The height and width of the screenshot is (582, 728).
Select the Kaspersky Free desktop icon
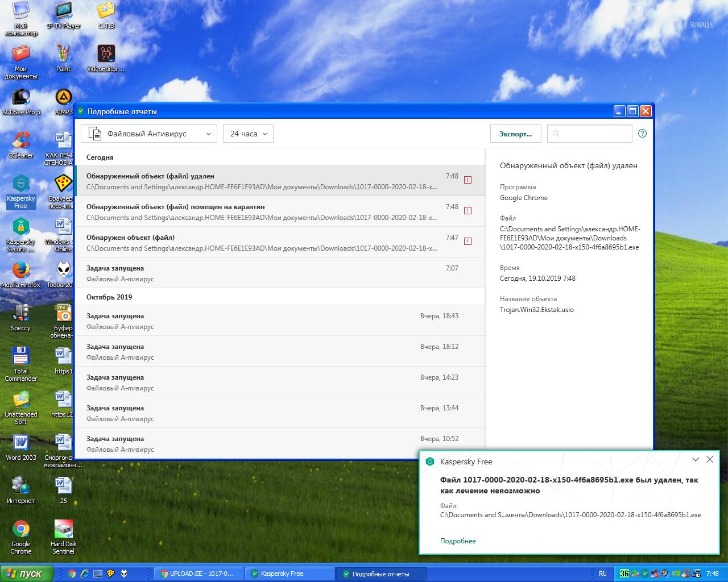[21, 192]
